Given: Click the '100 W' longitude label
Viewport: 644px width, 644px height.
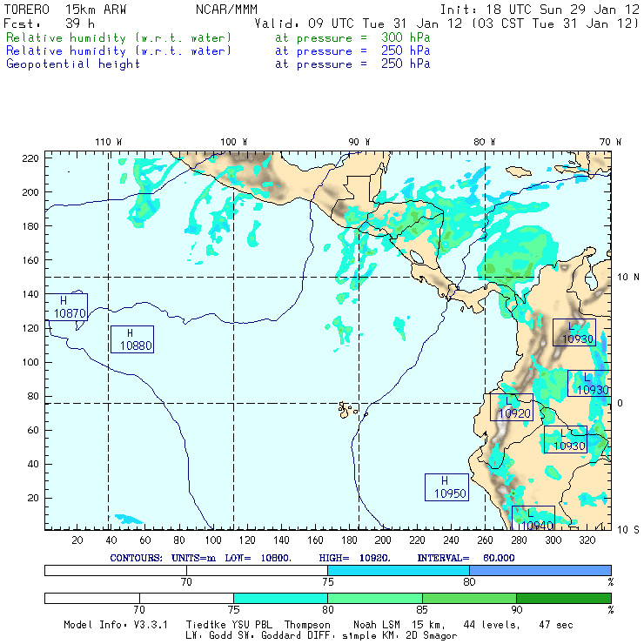Looking at the screenshot, I should point(234,142).
